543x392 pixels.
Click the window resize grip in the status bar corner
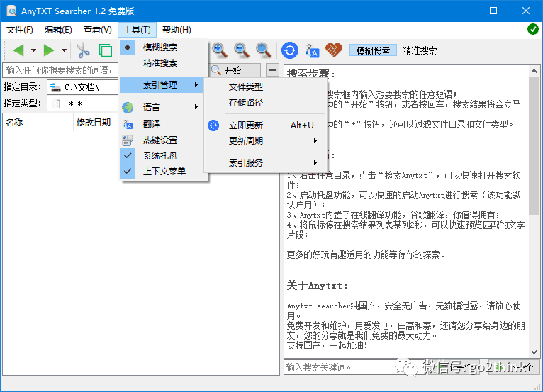(x=538, y=387)
